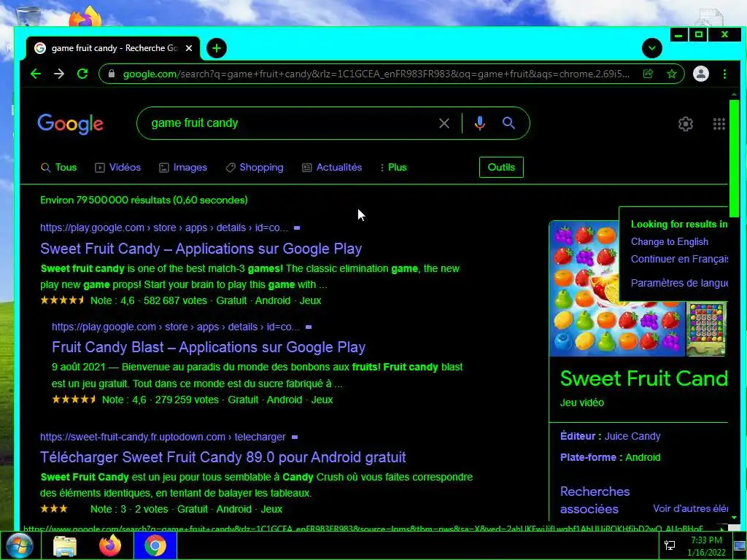
Task: Switch to the Actualités tab
Action: [x=332, y=167]
